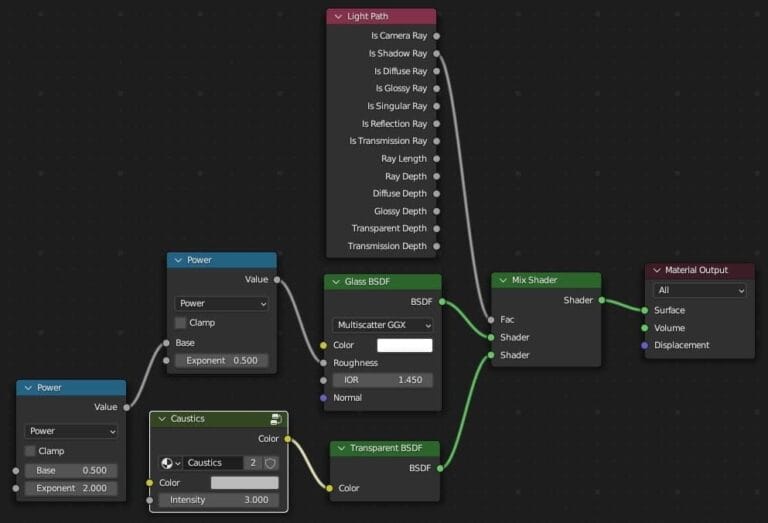Open operation dropdown on lower-left Power node

71,431
